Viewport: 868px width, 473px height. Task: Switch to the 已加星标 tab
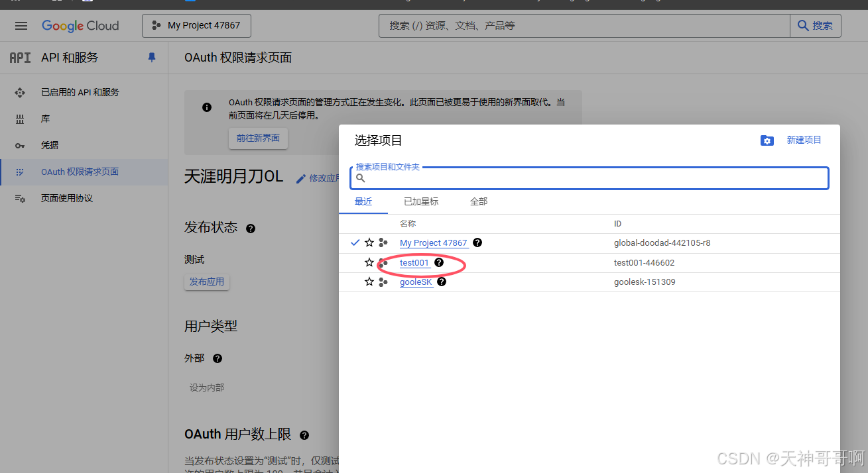point(421,201)
